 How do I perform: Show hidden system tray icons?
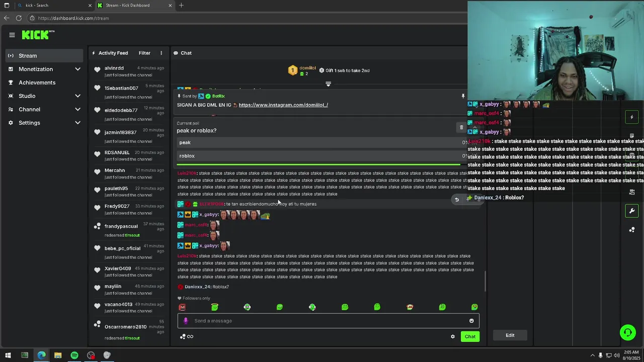(592, 355)
